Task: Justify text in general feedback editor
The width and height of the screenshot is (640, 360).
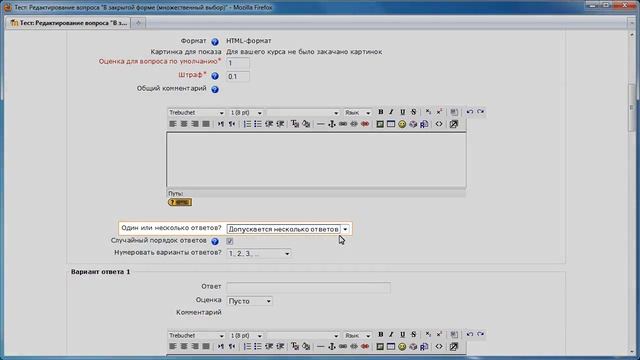Action: (x=206, y=124)
